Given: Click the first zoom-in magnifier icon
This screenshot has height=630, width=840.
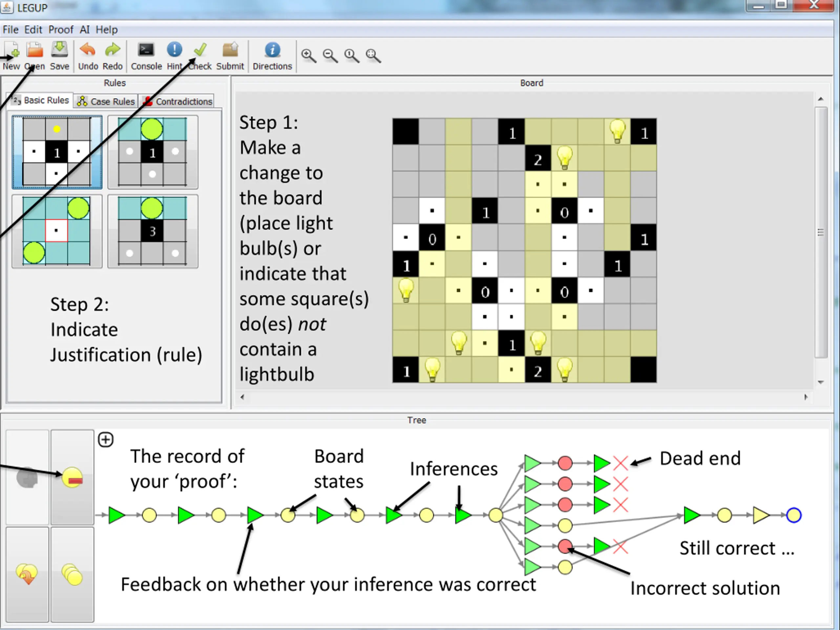Looking at the screenshot, I should pos(309,56).
